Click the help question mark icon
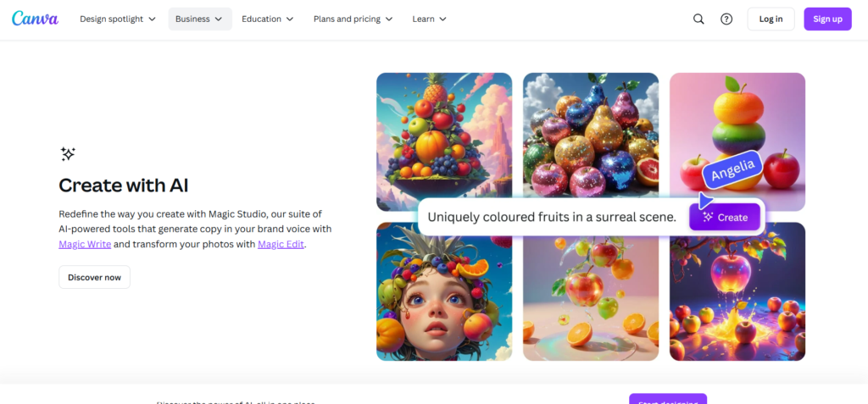The height and width of the screenshot is (404, 868). [726, 19]
